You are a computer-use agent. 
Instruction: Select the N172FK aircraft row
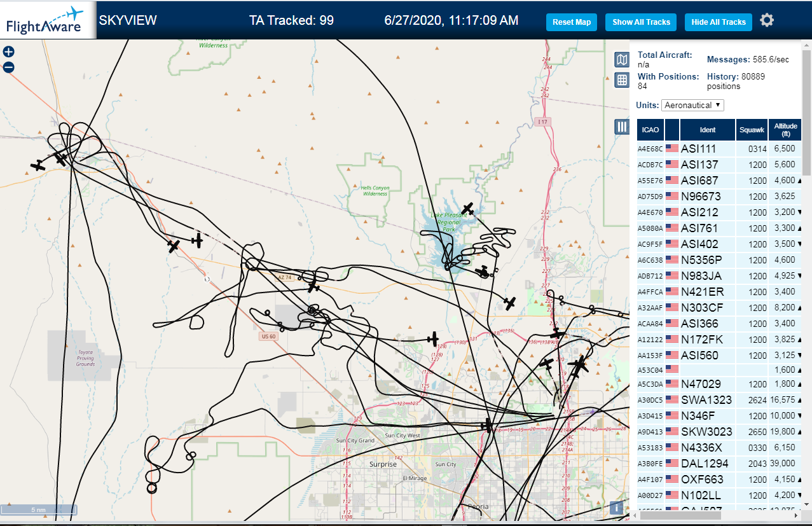[x=720, y=340]
